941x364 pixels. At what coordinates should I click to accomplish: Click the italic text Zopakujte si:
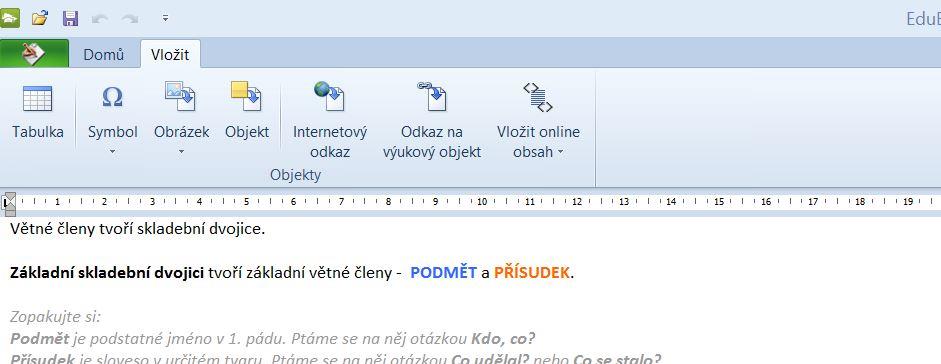pos(56,317)
